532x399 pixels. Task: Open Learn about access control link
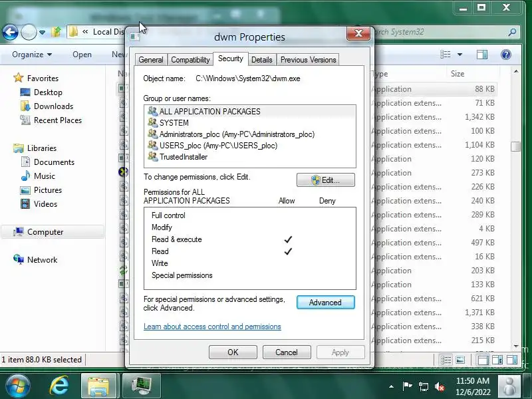click(x=212, y=327)
